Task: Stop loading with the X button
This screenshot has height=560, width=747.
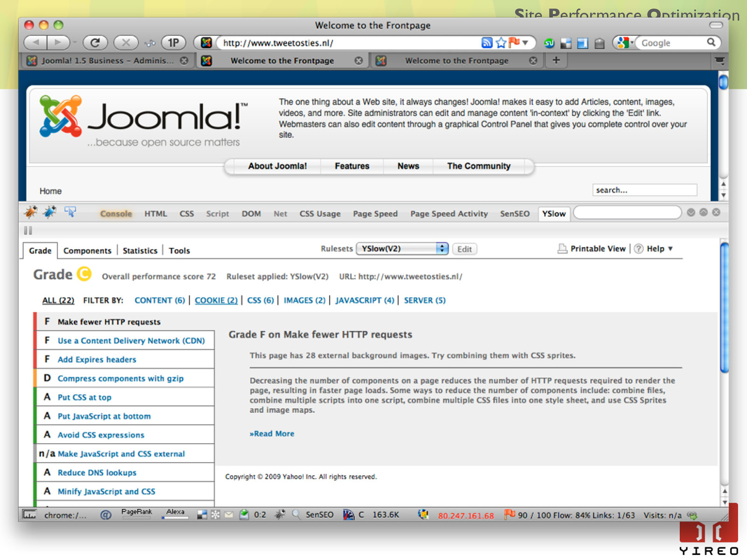Action: click(x=126, y=43)
